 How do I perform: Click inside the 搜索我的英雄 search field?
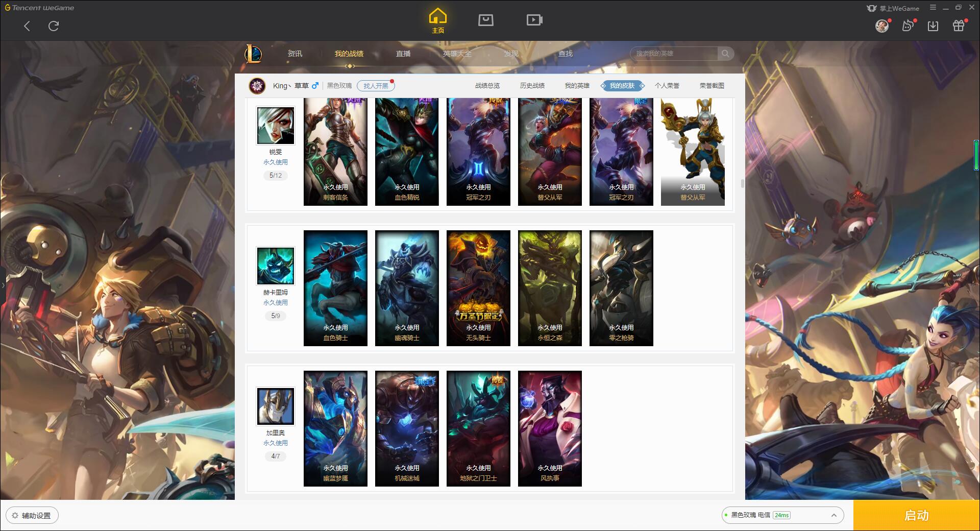(674, 54)
